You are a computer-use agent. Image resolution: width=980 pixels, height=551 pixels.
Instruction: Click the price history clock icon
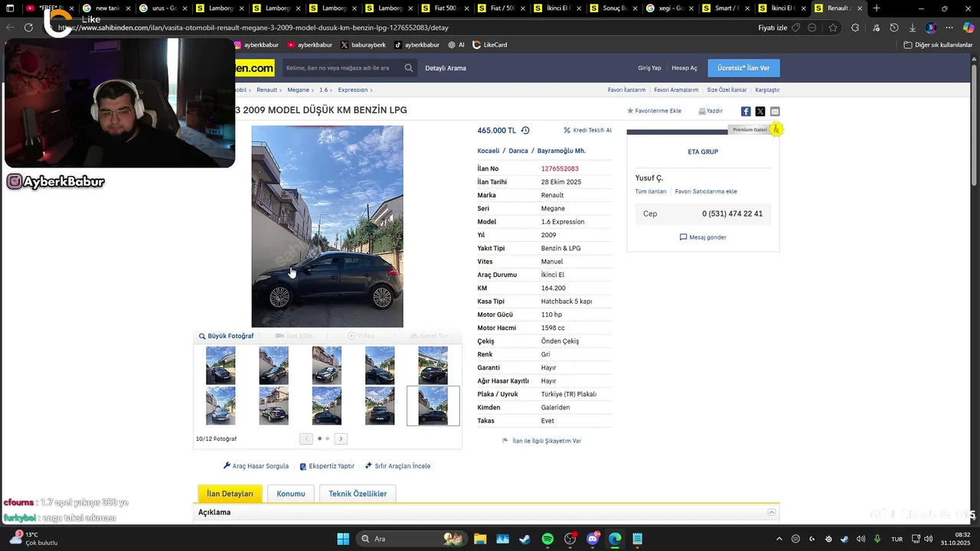525,130
